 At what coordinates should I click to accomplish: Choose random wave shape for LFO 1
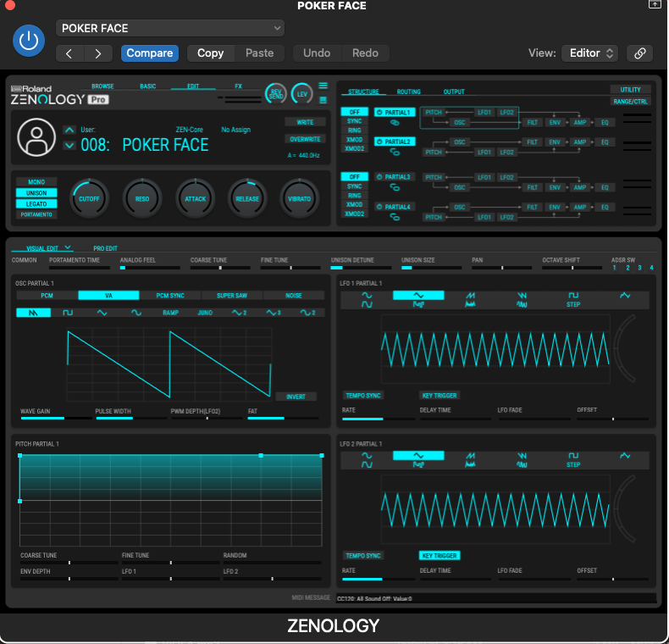point(625,296)
